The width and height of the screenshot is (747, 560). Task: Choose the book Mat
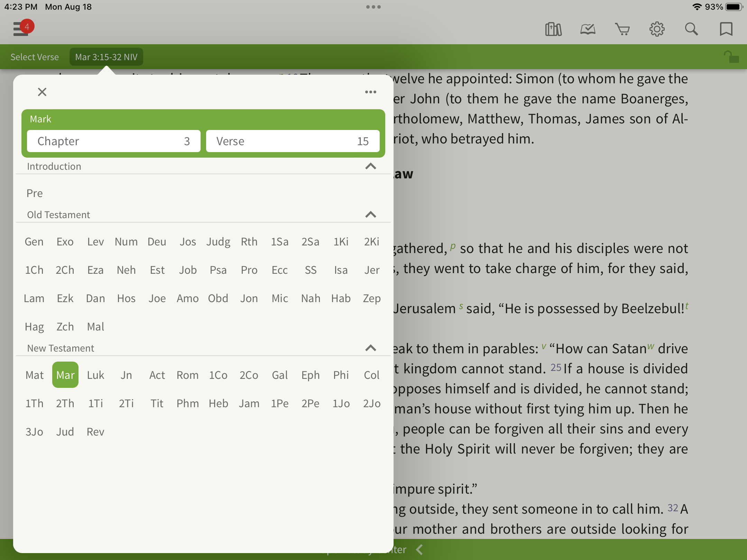click(x=34, y=375)
